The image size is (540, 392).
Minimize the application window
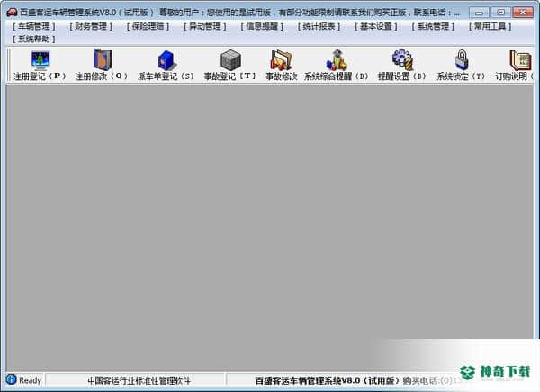point(479,13)
